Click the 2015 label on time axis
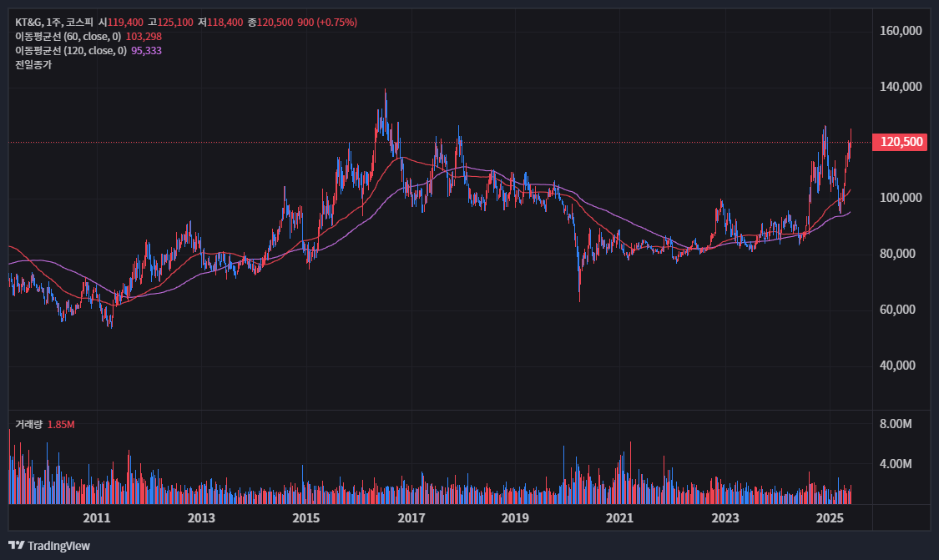The width and height of the screenshot is (939, 560). (x=306, y=518)
